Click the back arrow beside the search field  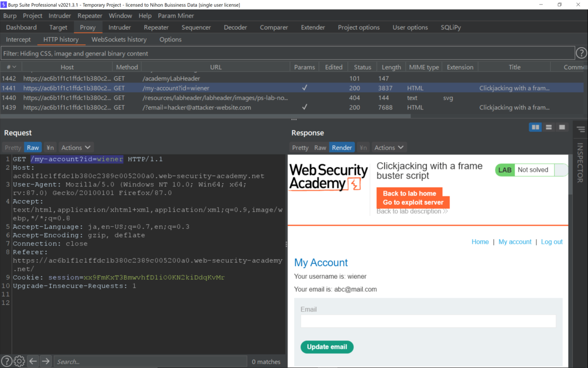(32, 361)
